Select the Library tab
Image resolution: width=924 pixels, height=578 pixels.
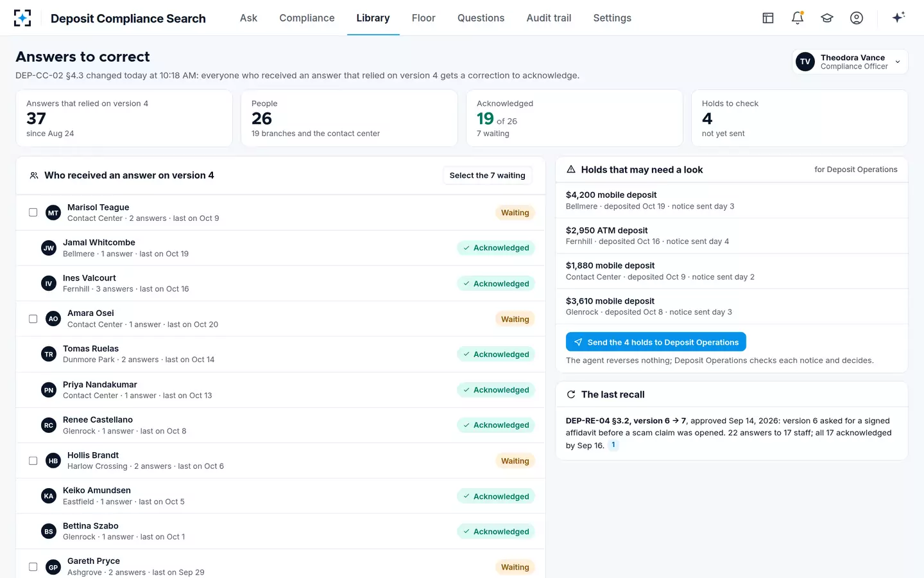point(373,18)
